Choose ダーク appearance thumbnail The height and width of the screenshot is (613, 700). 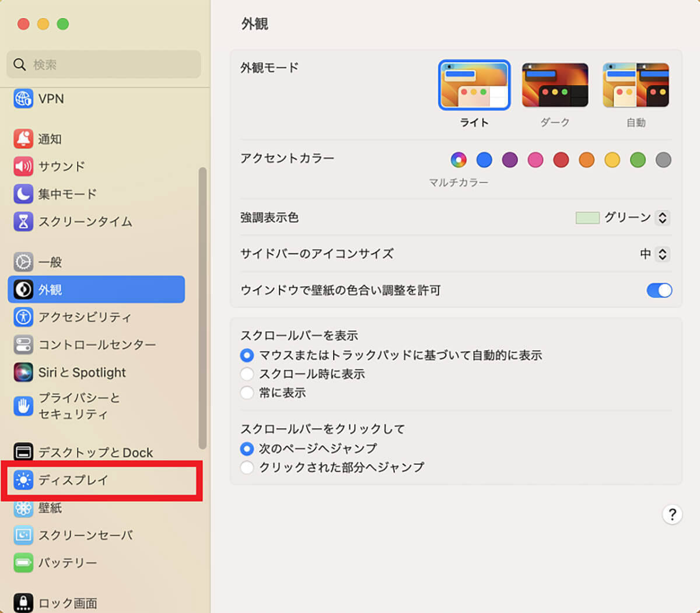555,85
